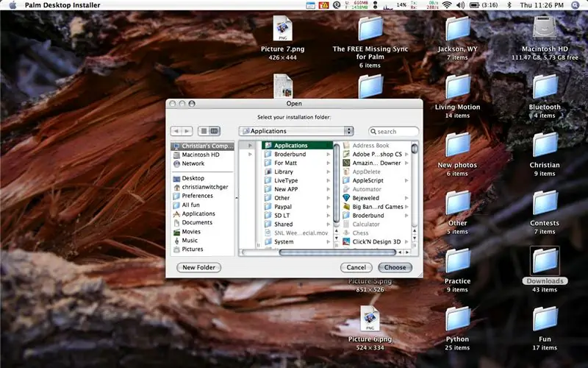Click the forward navigation arrow
588x368 pixels.
(x=187, y=131)
